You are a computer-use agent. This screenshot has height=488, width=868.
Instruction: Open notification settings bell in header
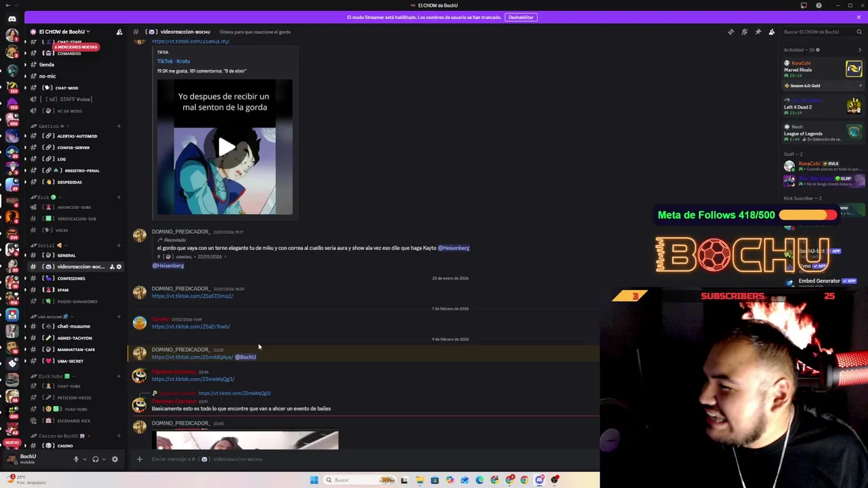tap(744, 32)
